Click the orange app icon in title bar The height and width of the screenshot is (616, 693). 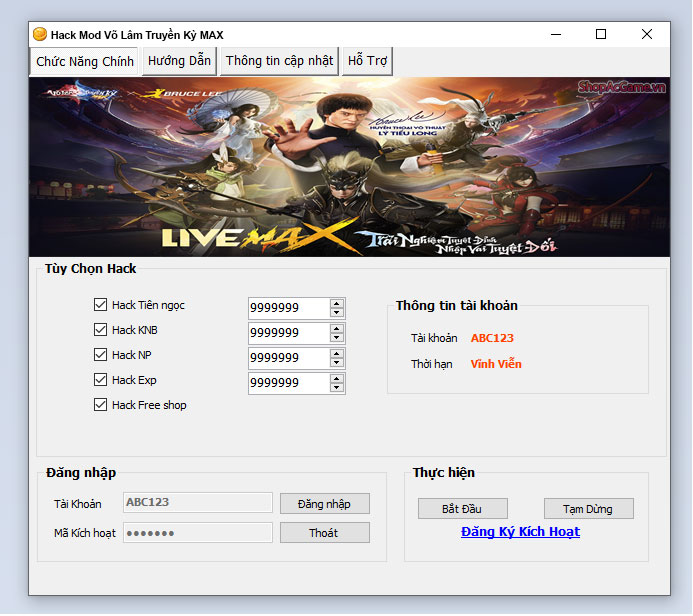40,34
